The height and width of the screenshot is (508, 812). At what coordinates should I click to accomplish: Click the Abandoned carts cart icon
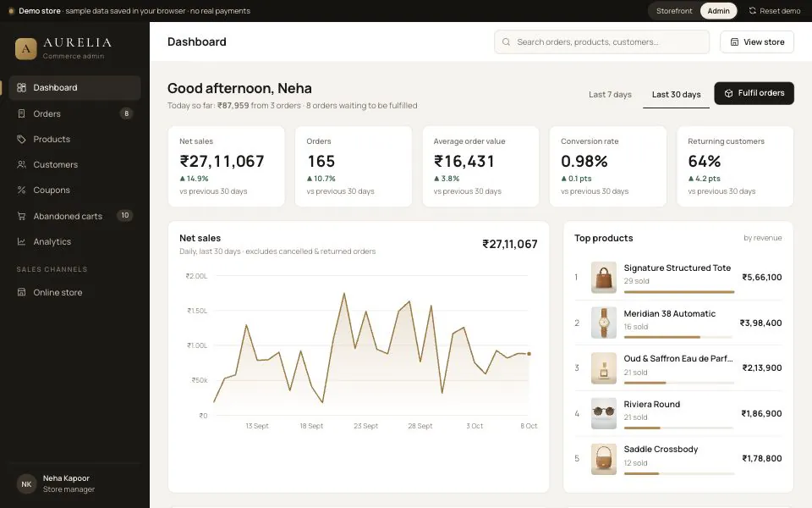pyautogui.click(x=21, y=216)
